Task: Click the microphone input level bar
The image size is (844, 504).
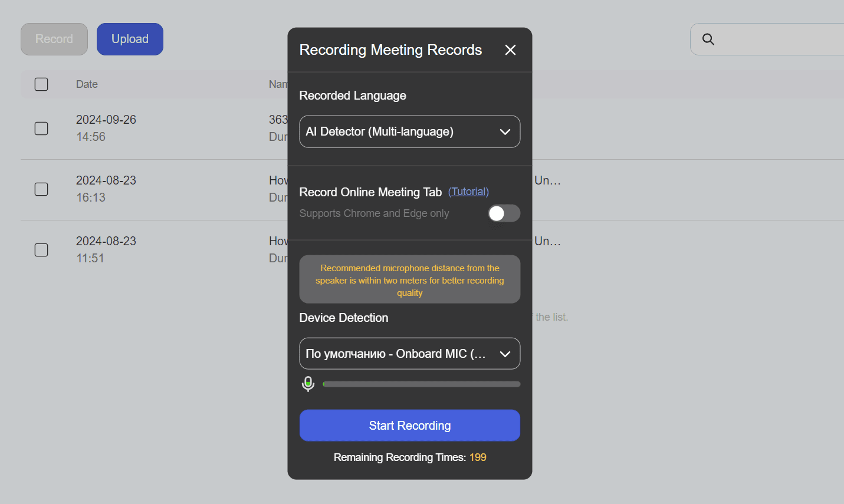Action: pos(421,384)
